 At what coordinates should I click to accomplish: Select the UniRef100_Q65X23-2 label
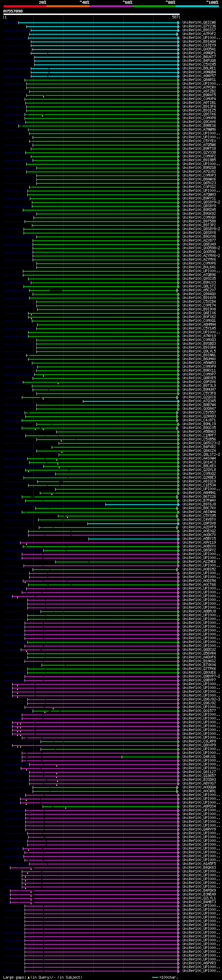(x=201, y=443)
